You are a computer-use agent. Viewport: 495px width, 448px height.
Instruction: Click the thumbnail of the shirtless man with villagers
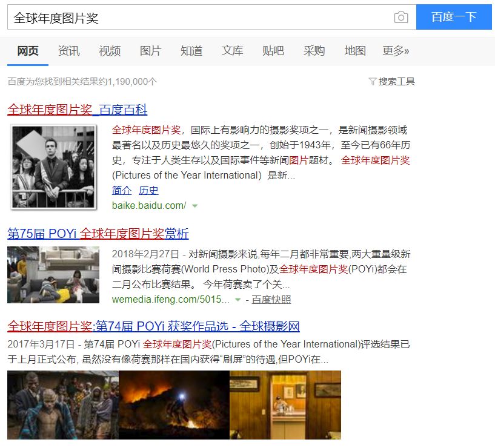point(63,405)
